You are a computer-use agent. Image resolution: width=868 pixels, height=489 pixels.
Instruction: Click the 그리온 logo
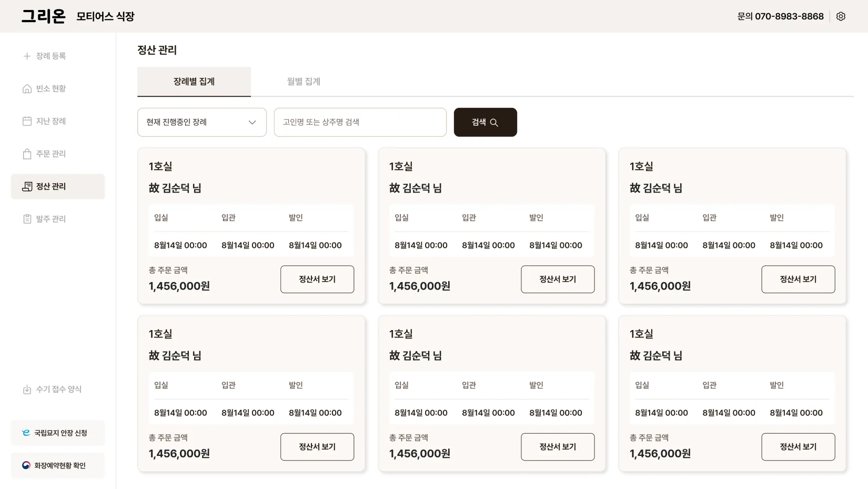click(44, 16)
